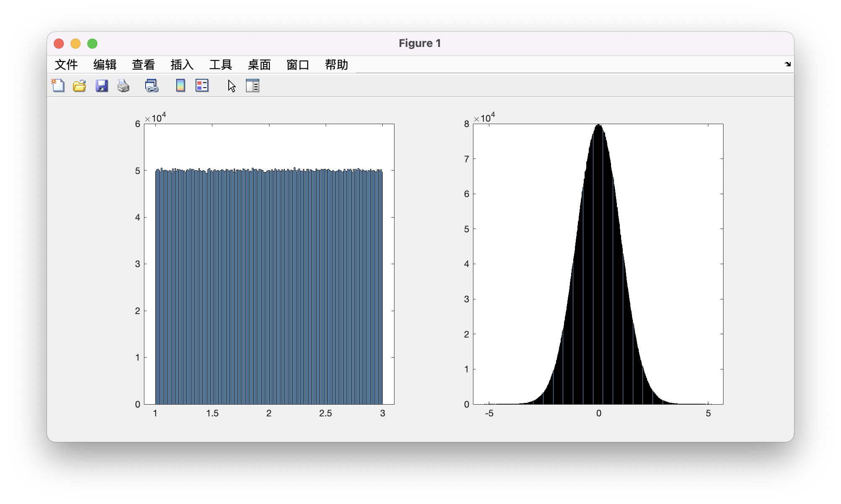The image size is (841, 504).
Task: Open the 插入 menu
Action: click(x=182, y=65)
